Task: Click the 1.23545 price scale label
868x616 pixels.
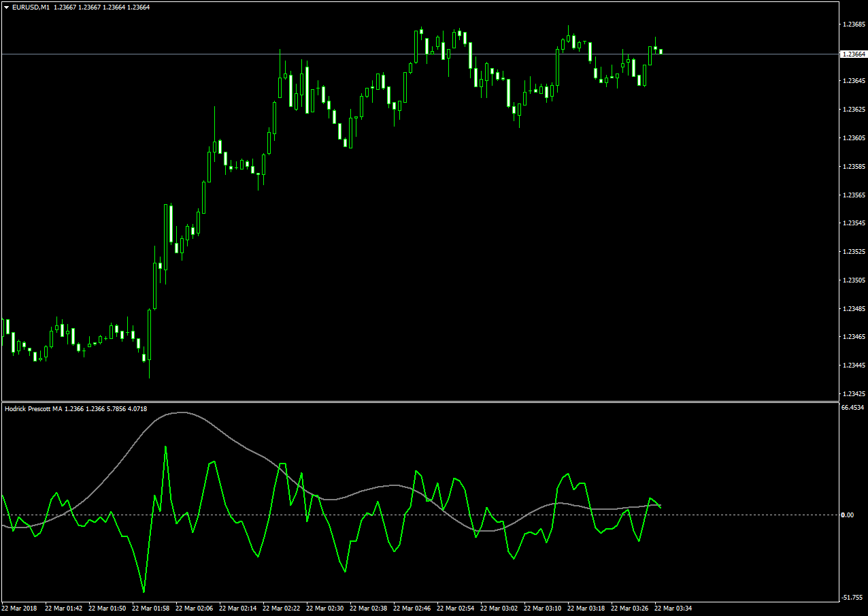Action: pos(853,223)
